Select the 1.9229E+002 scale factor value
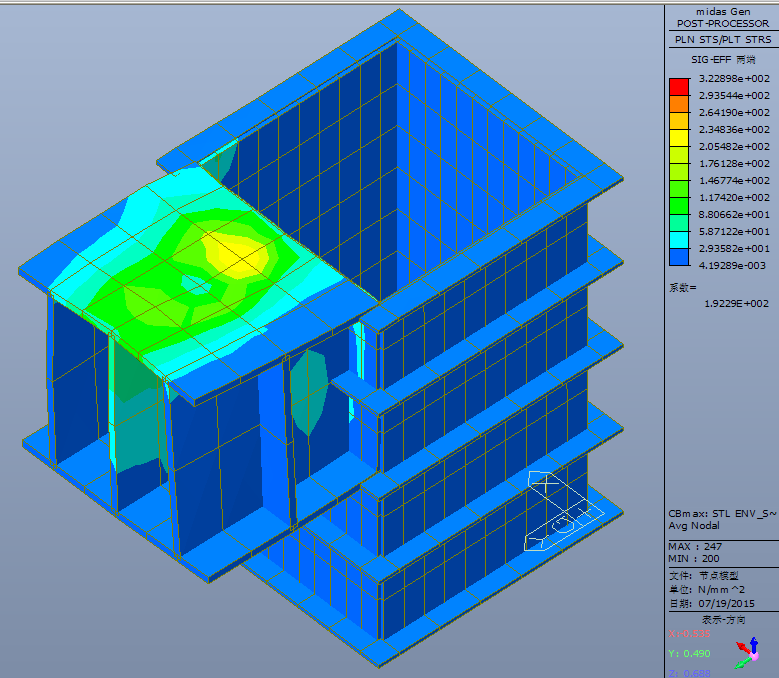Screen dimensions: 779x678 click(x=736, y=304)
